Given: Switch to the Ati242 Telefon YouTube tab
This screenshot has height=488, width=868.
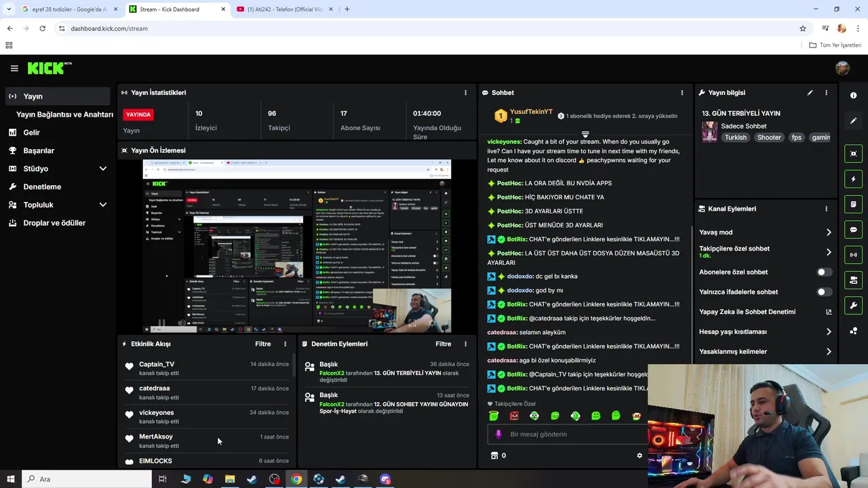Looking at the screenshot, I should click(x=285, y=9).
